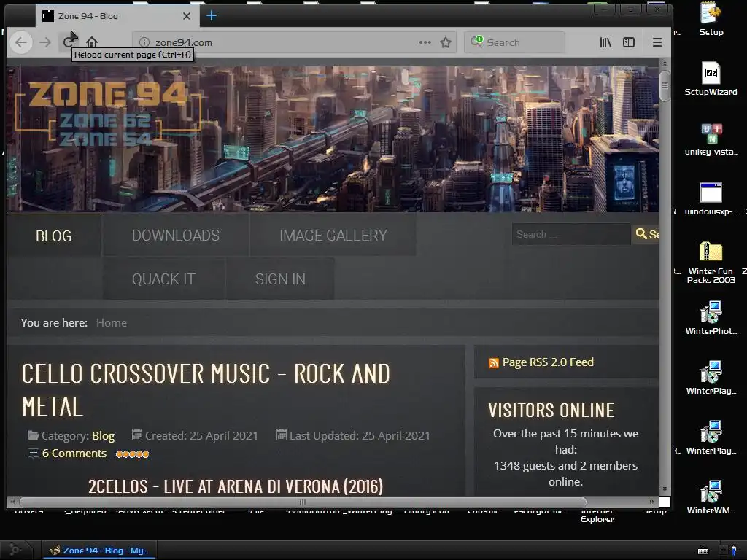Open the Cello Crossover Music article title

pyautogui.click(x=206, y=390)
